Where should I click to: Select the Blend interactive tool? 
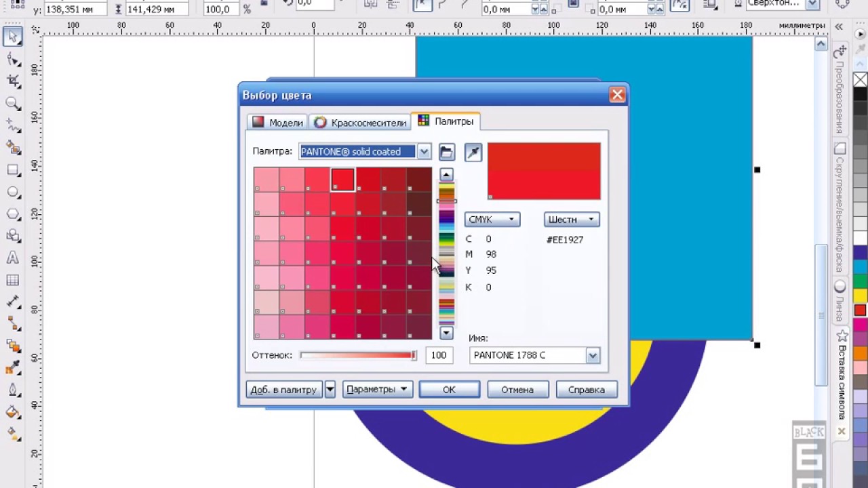pos(12,346)
